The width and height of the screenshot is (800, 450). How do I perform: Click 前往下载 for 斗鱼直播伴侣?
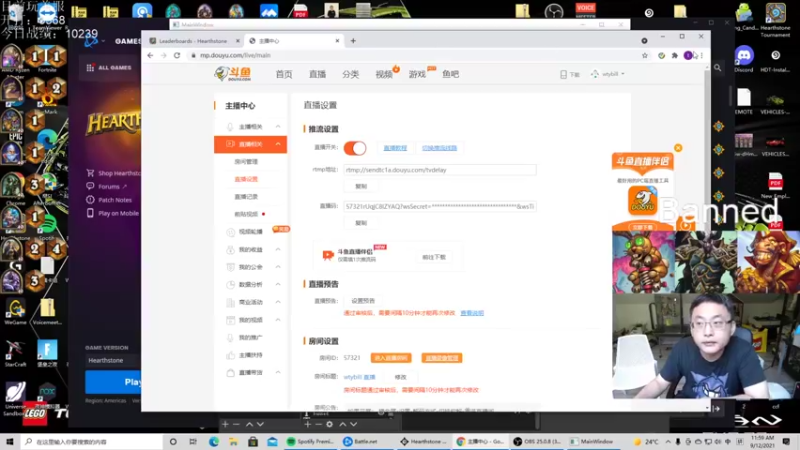(434, 257)
